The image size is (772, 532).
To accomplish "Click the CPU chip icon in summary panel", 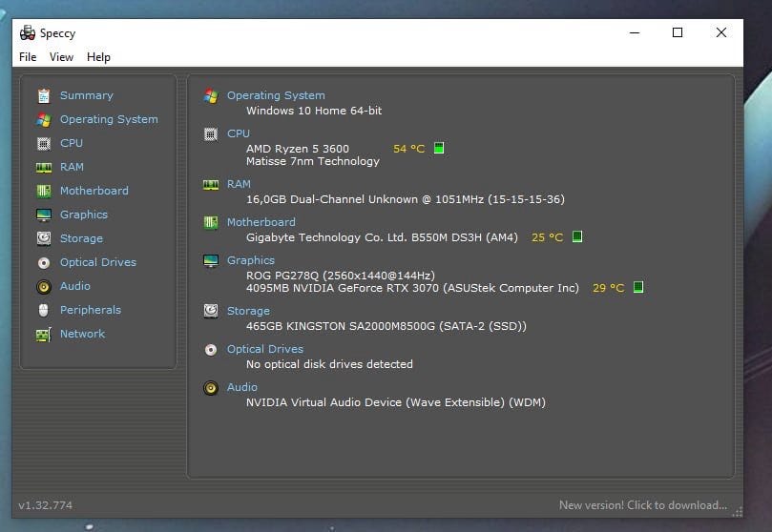I will (211, 133).
